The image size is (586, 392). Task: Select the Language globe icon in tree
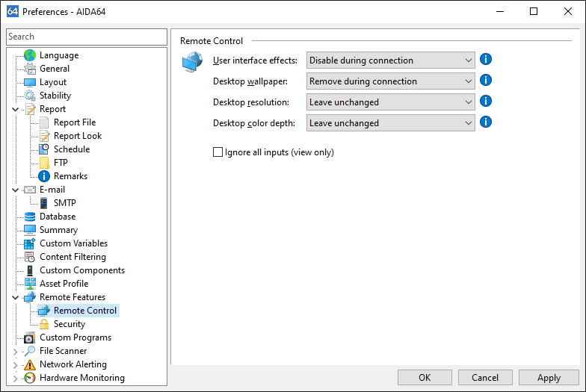(x=30, y=55)
